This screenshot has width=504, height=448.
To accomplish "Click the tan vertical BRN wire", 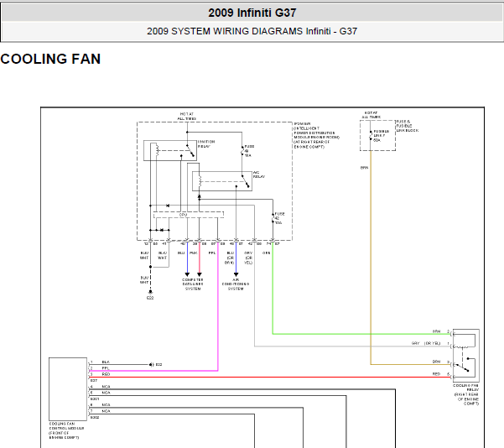I will point(371,258).
